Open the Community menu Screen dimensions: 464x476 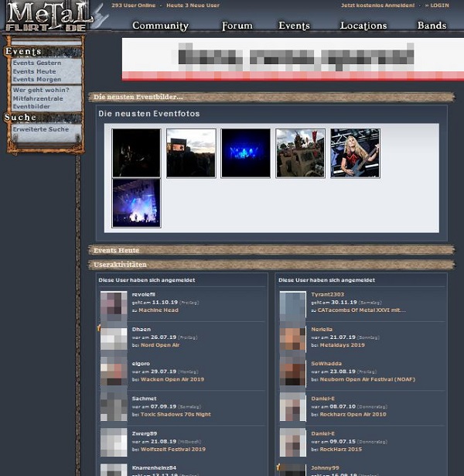(160, 26)
